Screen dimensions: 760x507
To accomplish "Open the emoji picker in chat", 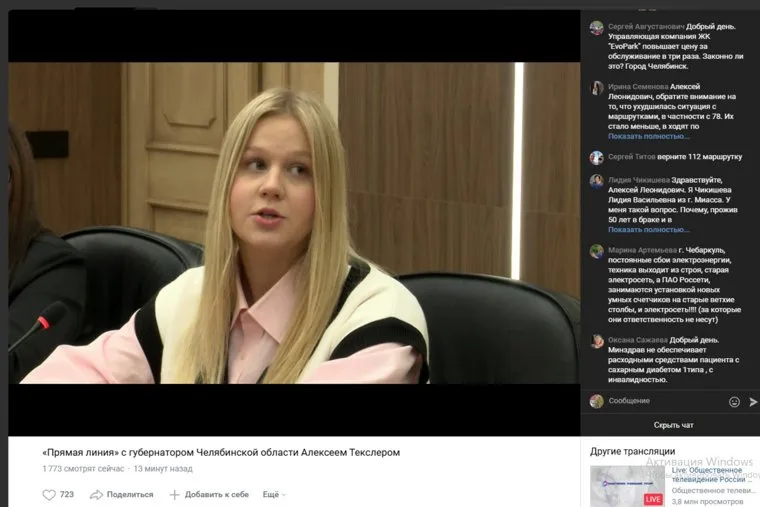I will (x=734, y=401).
